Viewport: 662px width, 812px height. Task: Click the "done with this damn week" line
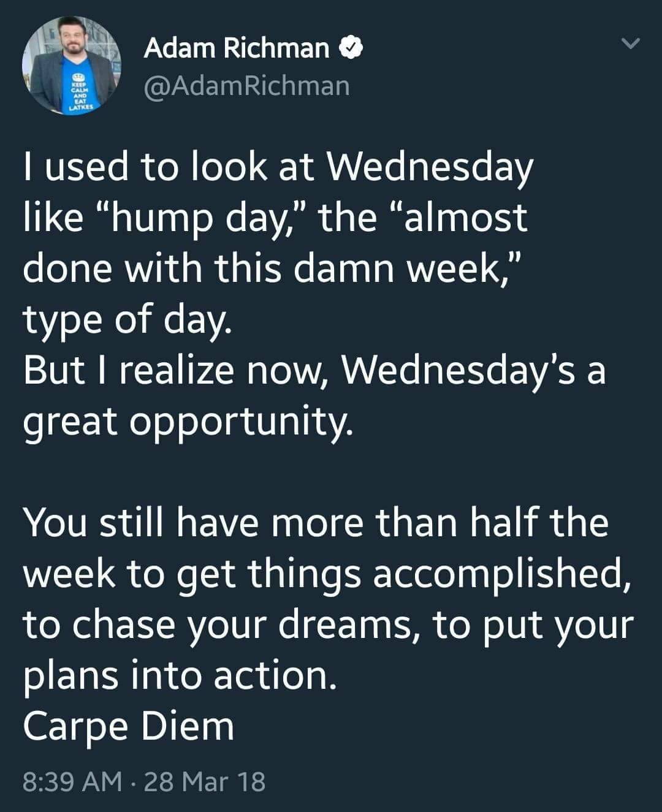272,269
